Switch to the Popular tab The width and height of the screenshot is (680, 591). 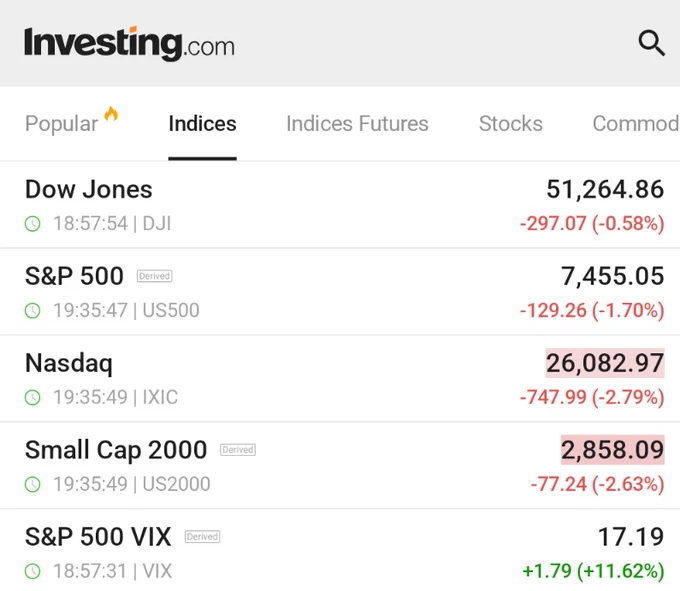pyautogui.click(x=62, y=124)
